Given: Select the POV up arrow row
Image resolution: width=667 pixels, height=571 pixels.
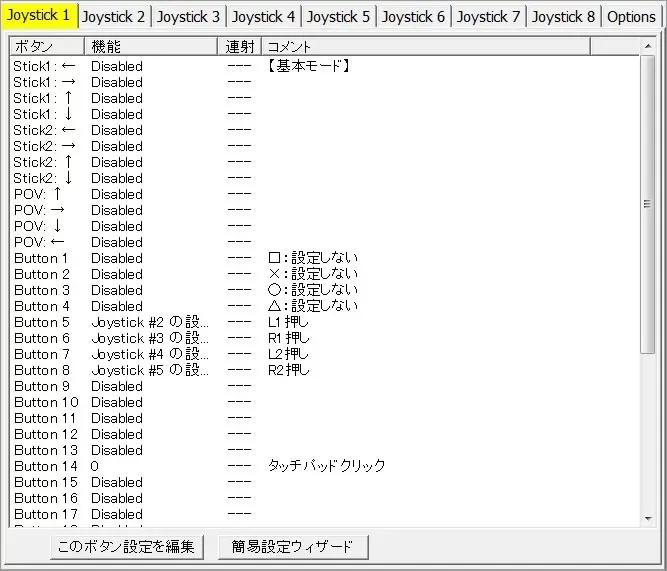Looking at the screenshot, I should [x=324, y=194].
